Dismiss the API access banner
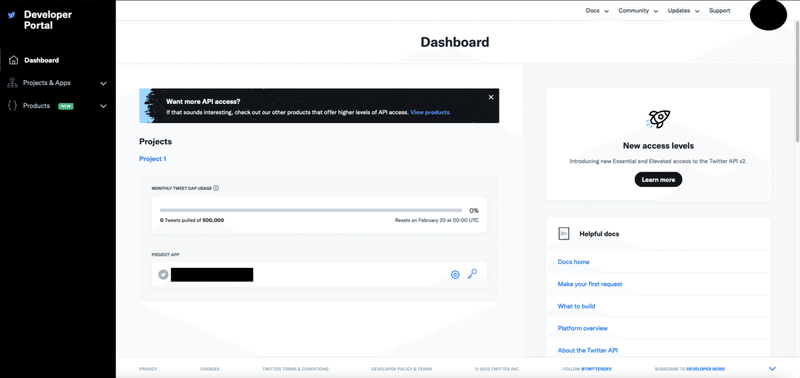This screenshot has height=378, width=800. [x=491, y=97]
